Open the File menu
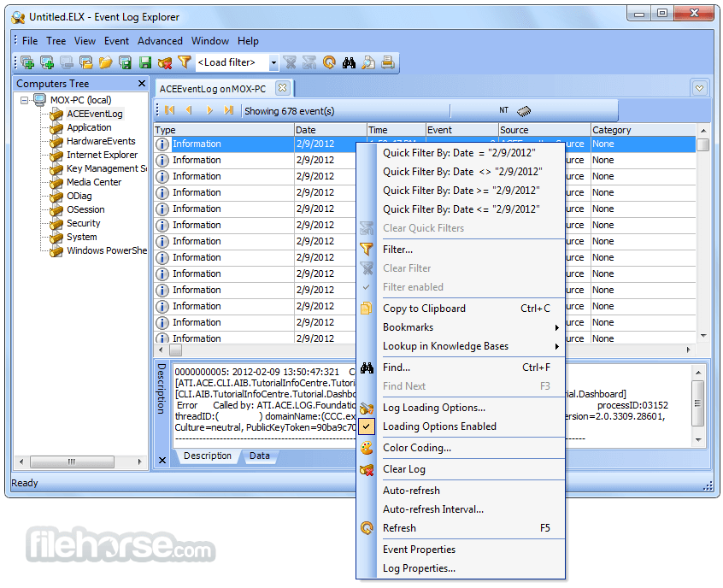 (30, 41)
